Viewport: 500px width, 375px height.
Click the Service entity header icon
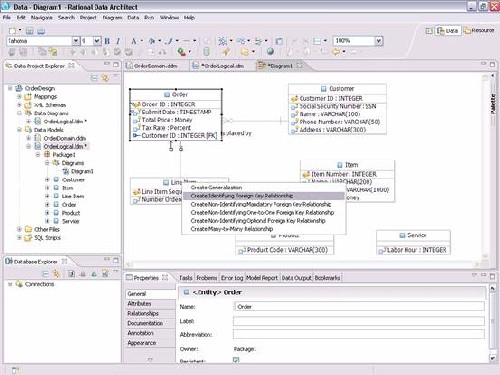(x=402, y=235)
